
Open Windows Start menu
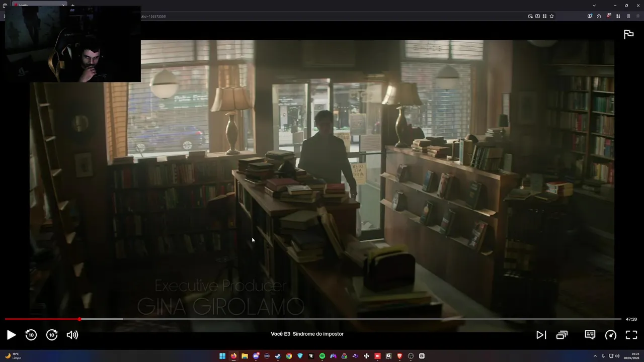[222, 356]
